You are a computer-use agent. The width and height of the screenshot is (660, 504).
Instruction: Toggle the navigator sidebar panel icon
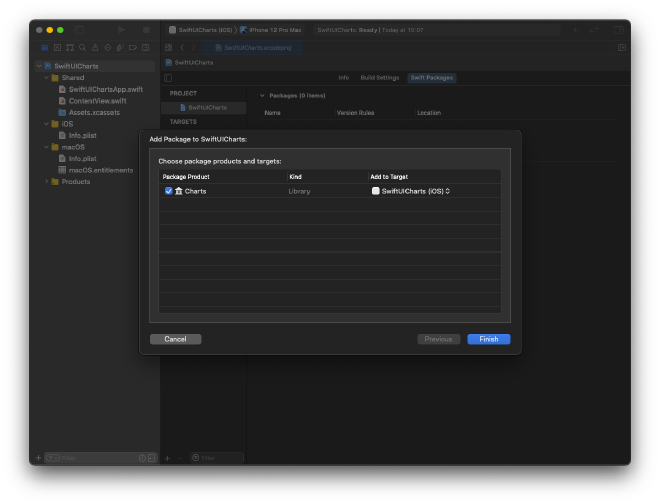(x=80, y=30)
